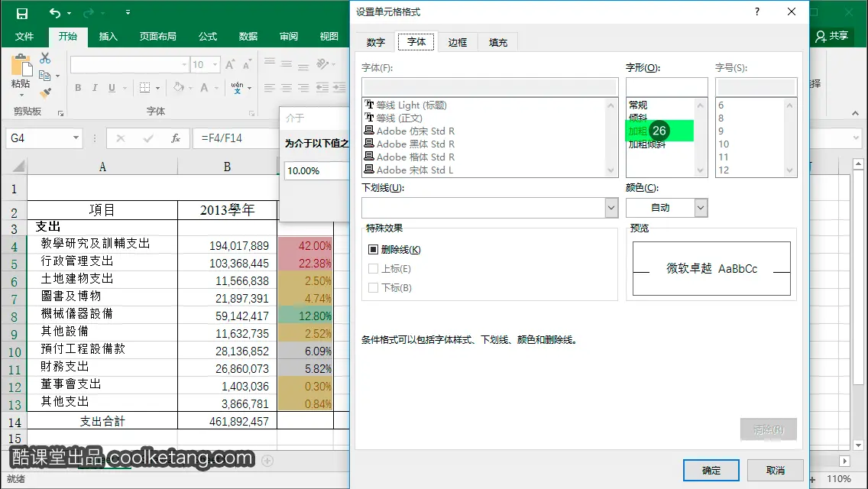Click the Font Color letter A icon
Viewport: 868px width, 489px height.
(x=204, y=88)
